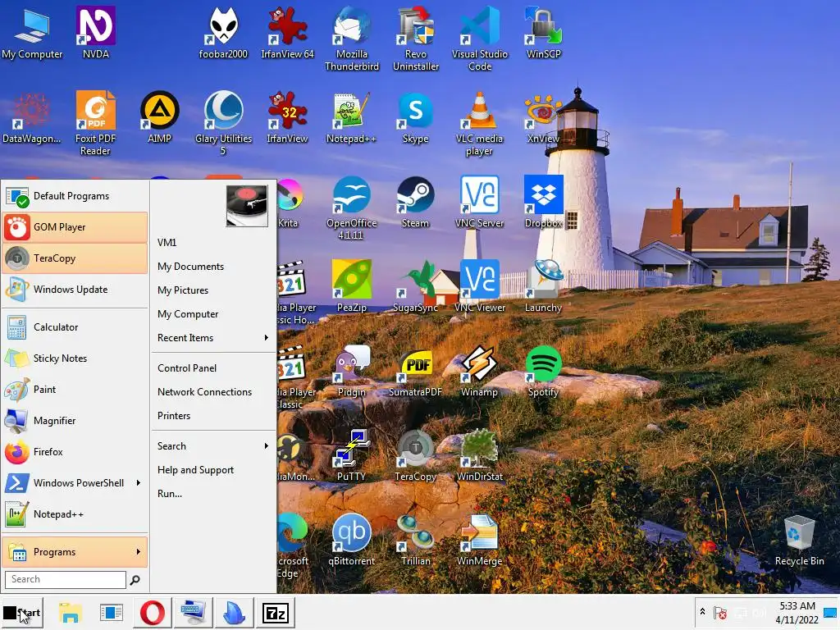Viewport: 840px width, 630px height.
Task: Open Spotify desktop shortcut
Action: point(543,371)
